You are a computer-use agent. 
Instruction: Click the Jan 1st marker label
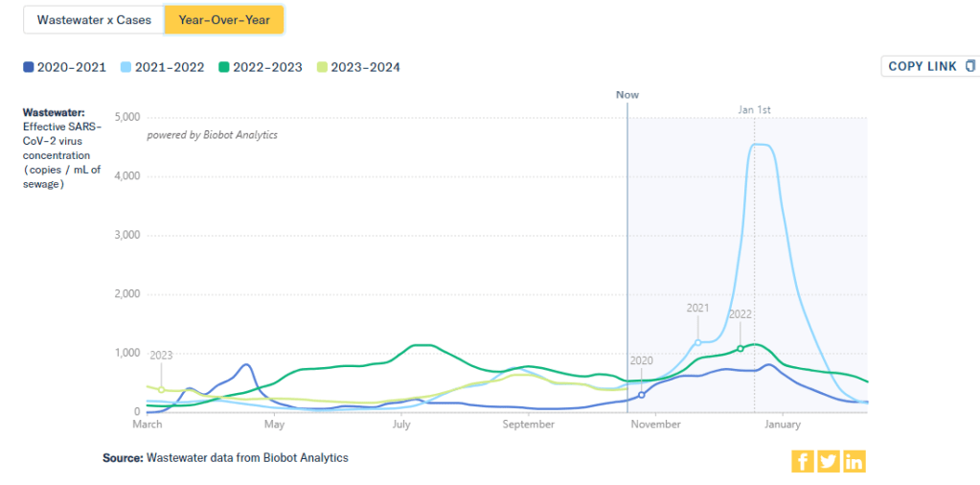click(x=754, y=109)
